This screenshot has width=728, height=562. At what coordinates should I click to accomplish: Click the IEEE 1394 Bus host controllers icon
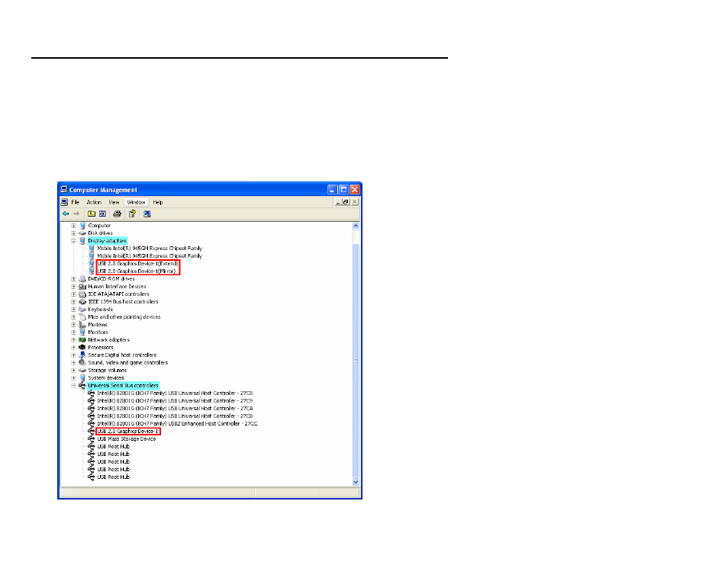point(82,302)
